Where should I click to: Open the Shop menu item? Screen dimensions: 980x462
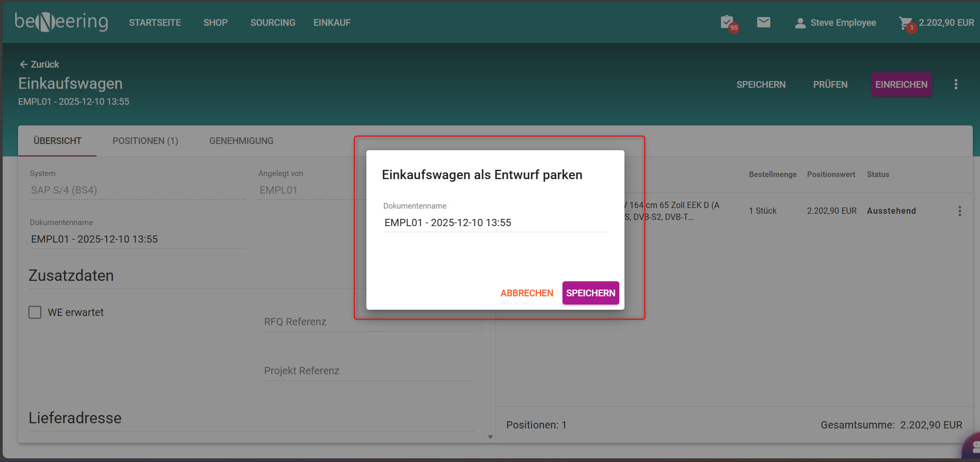pos(215,23)
